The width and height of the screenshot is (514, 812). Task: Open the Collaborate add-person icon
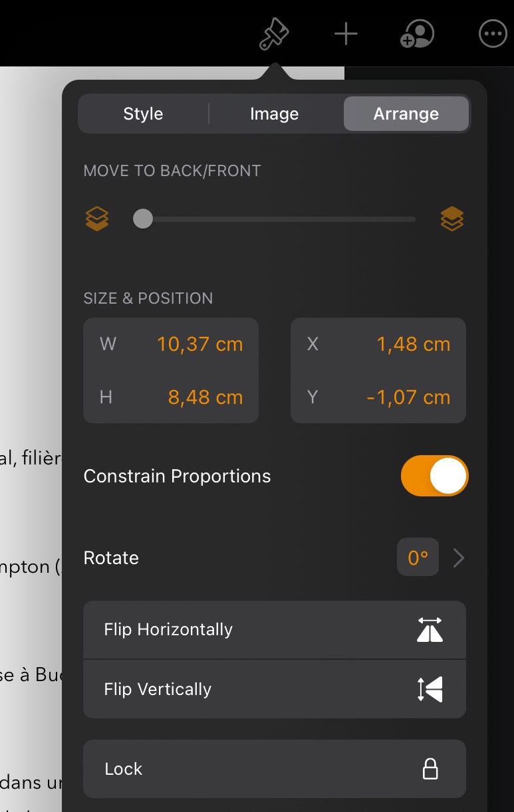[418, 34]
